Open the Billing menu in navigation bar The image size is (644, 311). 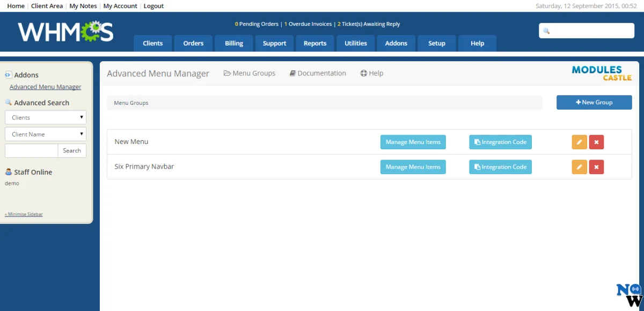[234, 44]
